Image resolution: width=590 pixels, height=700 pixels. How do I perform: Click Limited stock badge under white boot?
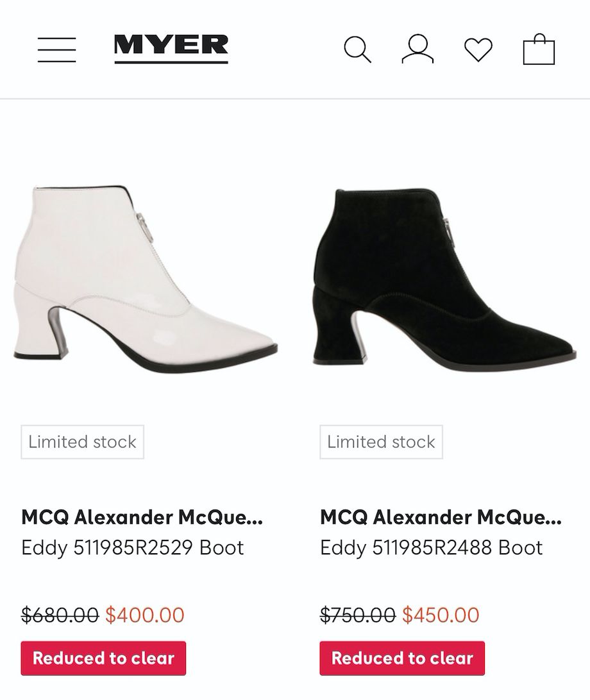coord(82,442)
